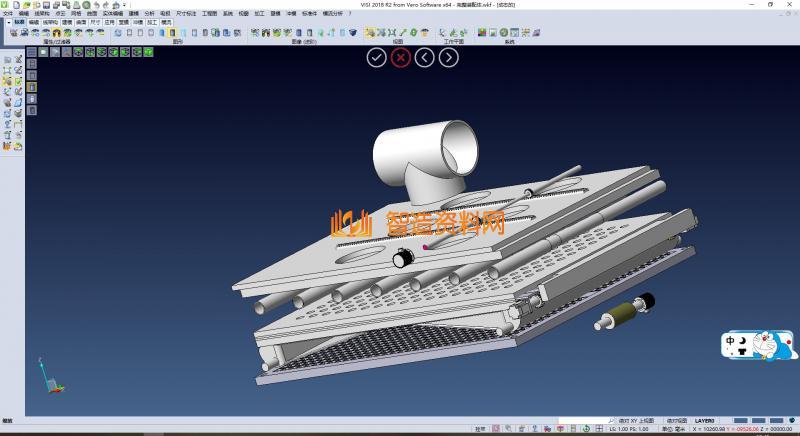Click the colorful palette icon in 系统 group
800x436 pixels.
[x=482, y=33]
